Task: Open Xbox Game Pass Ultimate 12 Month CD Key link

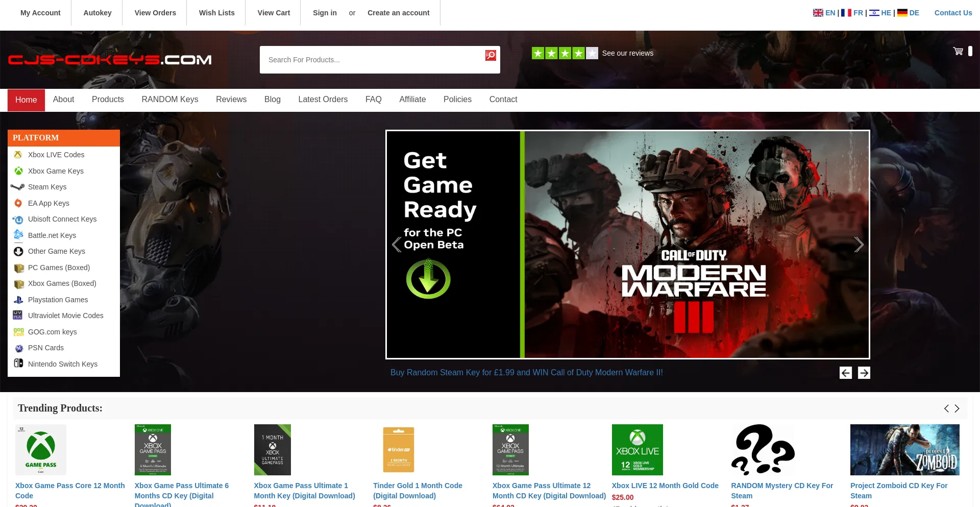Action: (x=549, y=491)
